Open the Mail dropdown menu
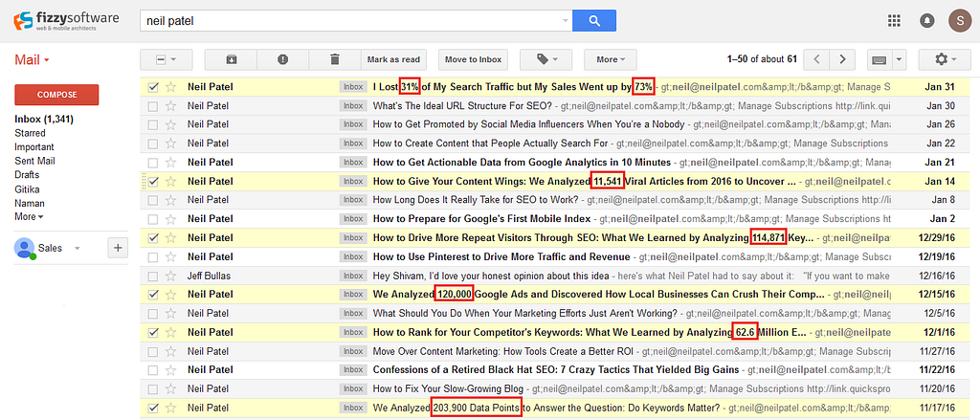980x420 pixels. (x=32, y=60)
